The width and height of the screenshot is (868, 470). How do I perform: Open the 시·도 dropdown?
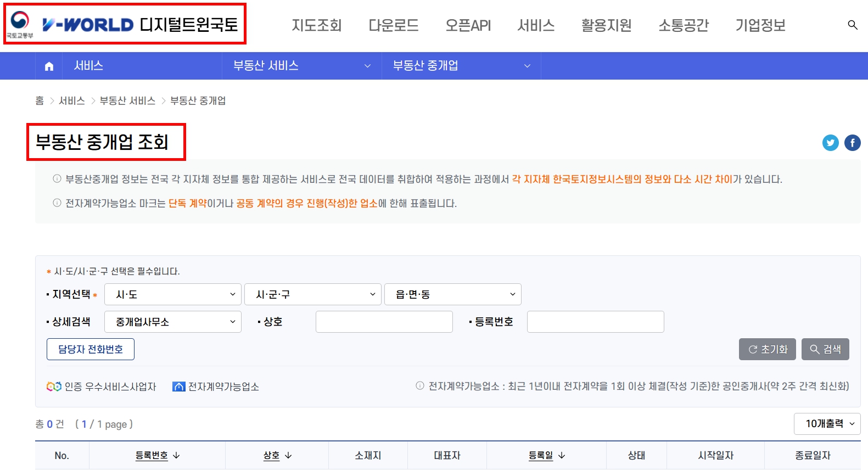coord(173,294)
